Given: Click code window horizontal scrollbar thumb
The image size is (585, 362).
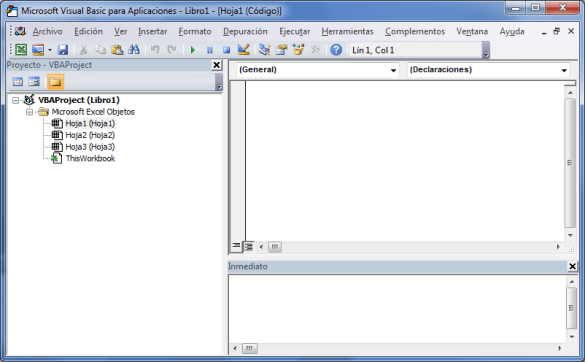Looking at the screenshot, I should 275,247.
